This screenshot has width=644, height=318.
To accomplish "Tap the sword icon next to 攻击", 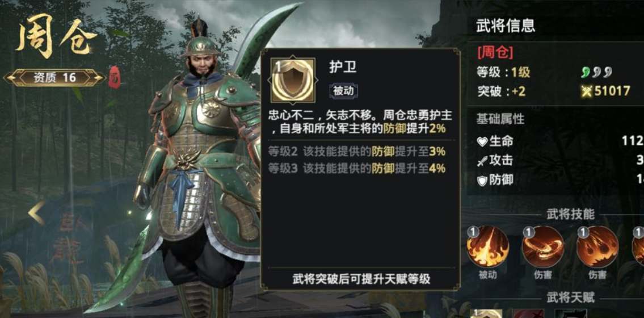I will (x=482, y=161).
